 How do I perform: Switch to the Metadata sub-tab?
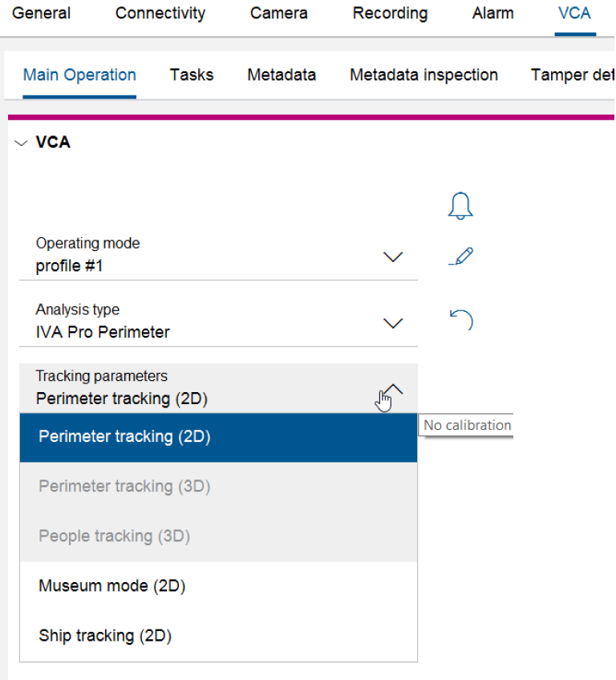[282, 75]
